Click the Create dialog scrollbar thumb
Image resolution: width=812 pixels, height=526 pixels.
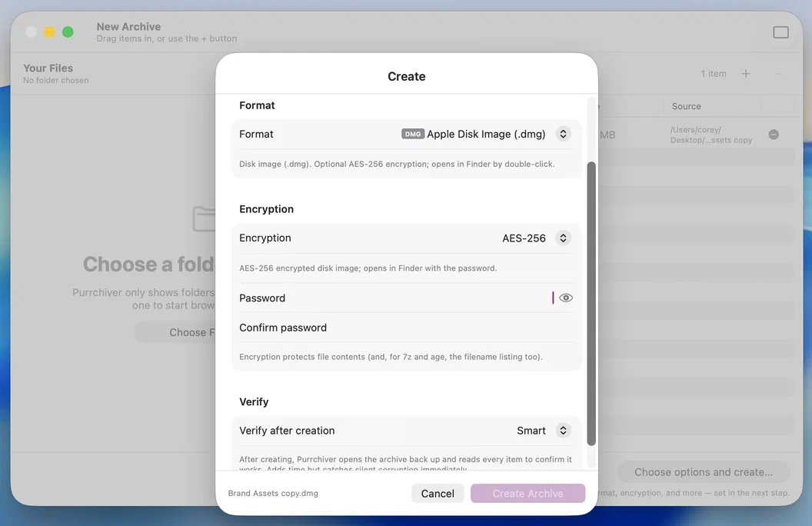click(591, 304)
